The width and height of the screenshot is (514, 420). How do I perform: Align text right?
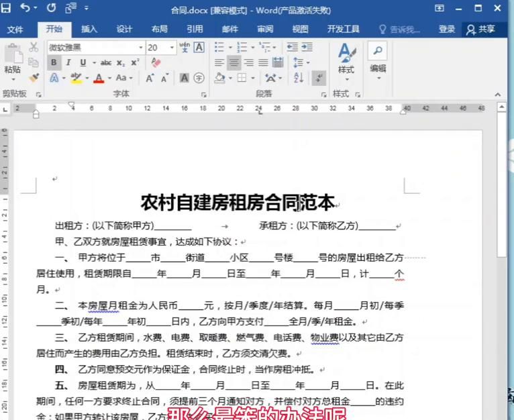click(249, 62)
